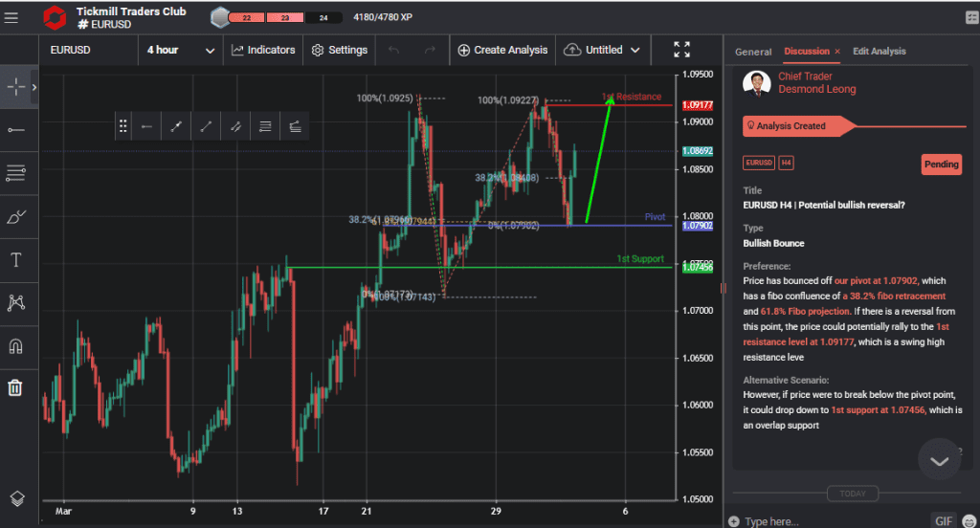Open the Indicators panel
Viewport: 980px width, 528px height.
click(x=263, y=50)
